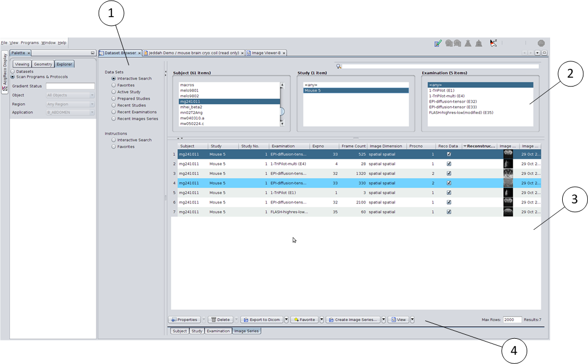Viewport: 588px width, 364px height.
Task: Close the Image Viewer-8 tab
Action: click(284, 53)
